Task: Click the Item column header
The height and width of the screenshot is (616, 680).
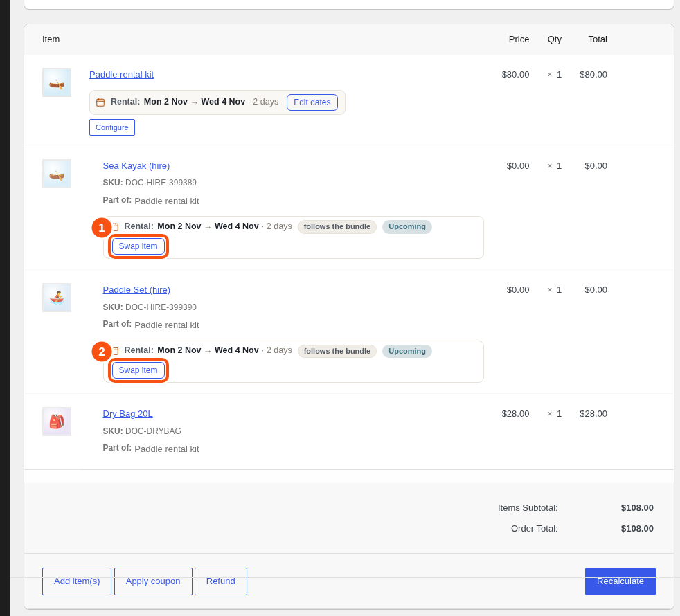Action: pos(51,39)
